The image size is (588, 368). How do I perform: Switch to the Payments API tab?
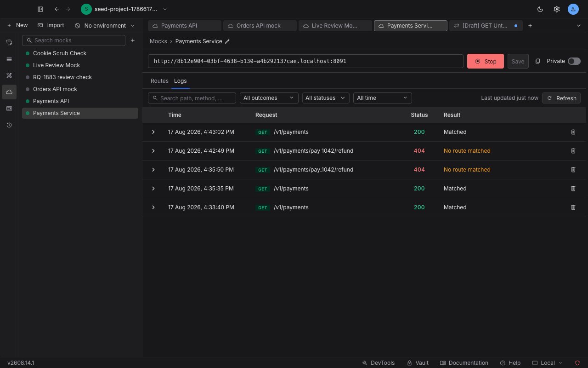point(185,26)
